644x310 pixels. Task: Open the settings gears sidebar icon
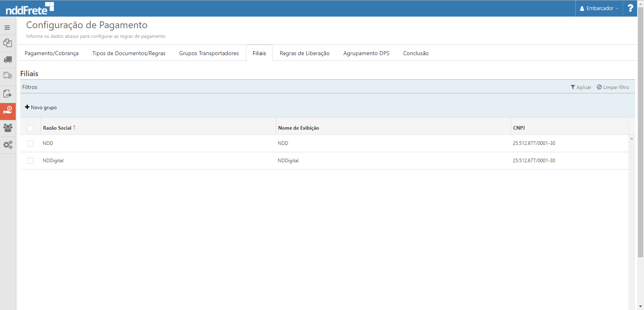[8, 145]
